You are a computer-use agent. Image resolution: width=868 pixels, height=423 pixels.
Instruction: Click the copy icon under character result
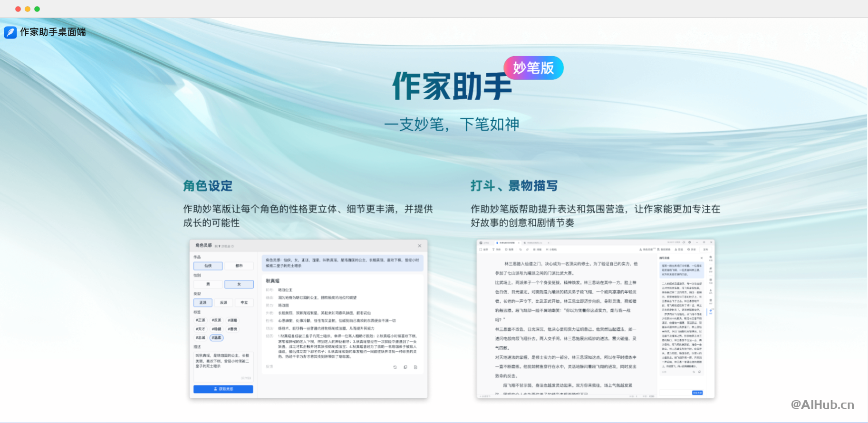[x=405, y=367]
